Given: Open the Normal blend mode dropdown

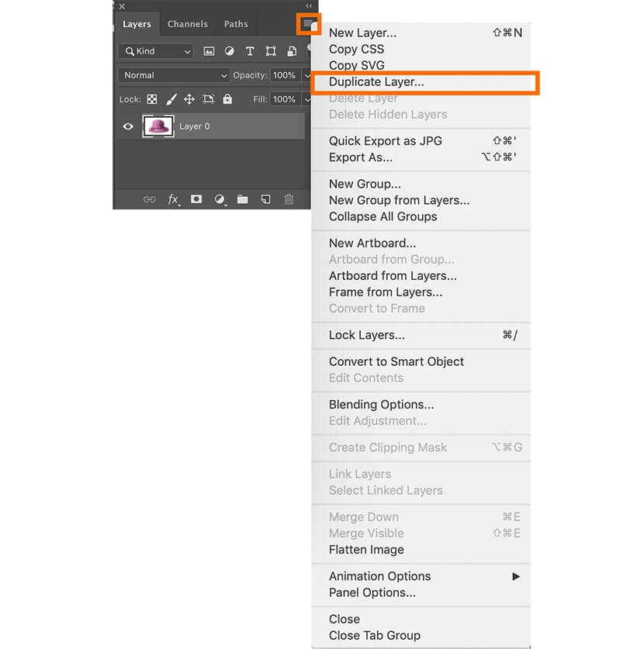Looking at the screenshot, I should pyautogui.click(x=174, y=75).
